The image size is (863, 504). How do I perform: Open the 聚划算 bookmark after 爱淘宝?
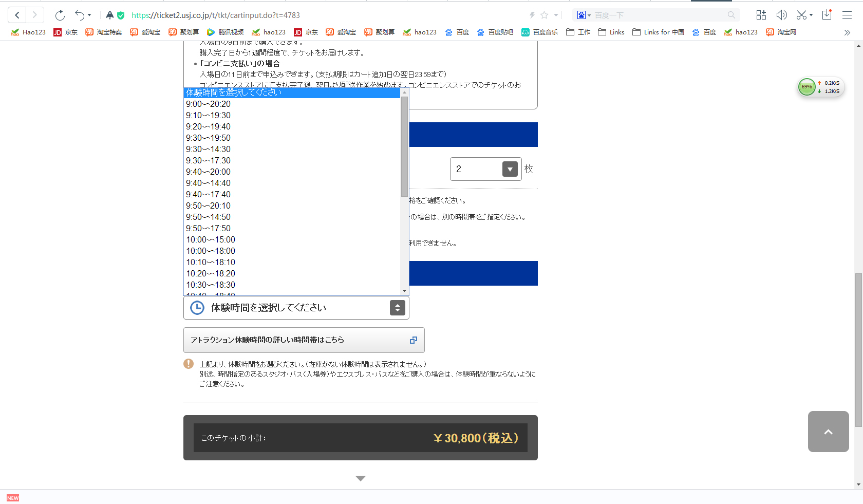click(x=184, y=32)
